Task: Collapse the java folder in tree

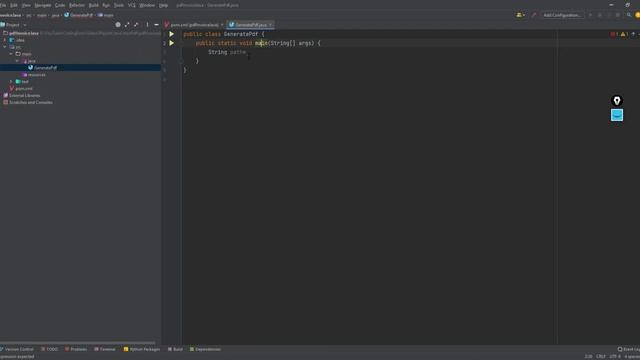Action: [18, 61]
